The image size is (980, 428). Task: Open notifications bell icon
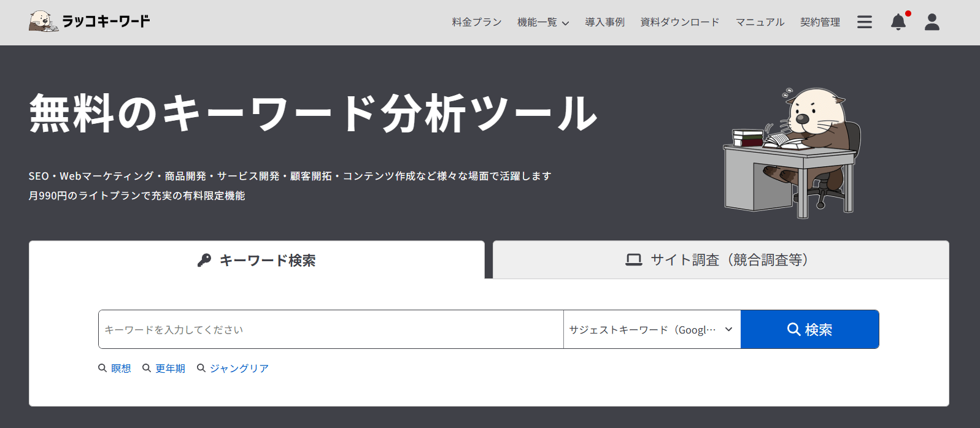898,22
